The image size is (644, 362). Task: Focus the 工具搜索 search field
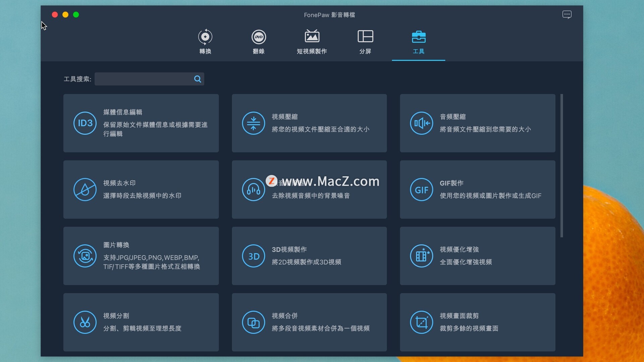(x=149, y=79)
